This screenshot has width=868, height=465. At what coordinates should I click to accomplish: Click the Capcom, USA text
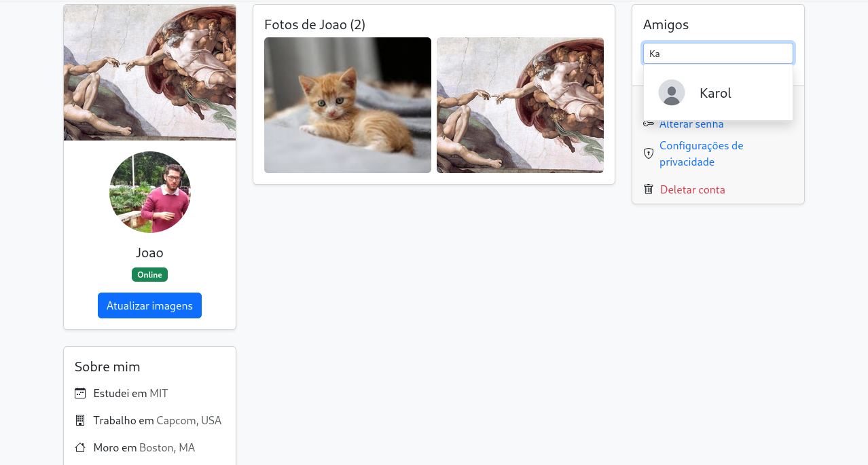[x=189, y=420]
